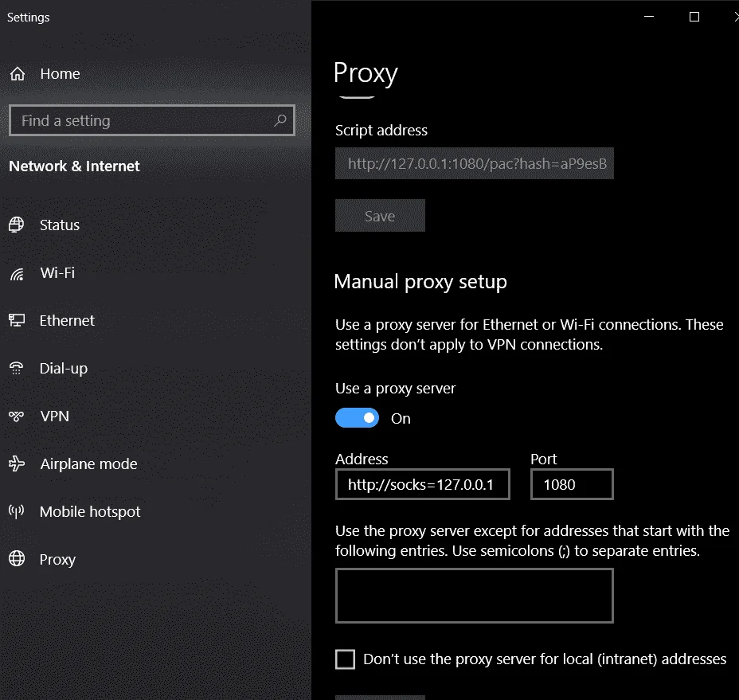Viewport: 739px width, 700px height.
Task: Click the VPN icon in sidebar
Action: coord(17,416)
